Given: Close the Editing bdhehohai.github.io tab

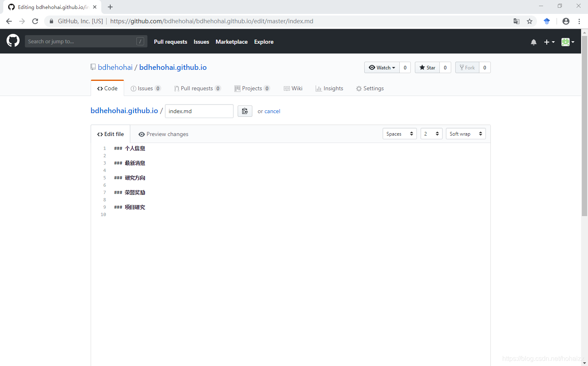Looking at the screenshot, I should tap(95, 7).
